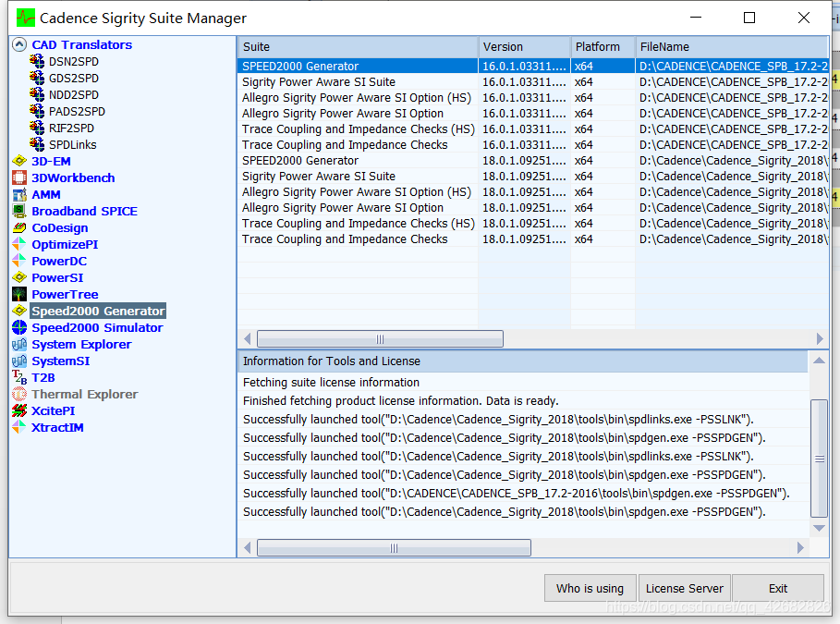
Task: Sort by the Platform column header
Action: [x=603, y=46]
